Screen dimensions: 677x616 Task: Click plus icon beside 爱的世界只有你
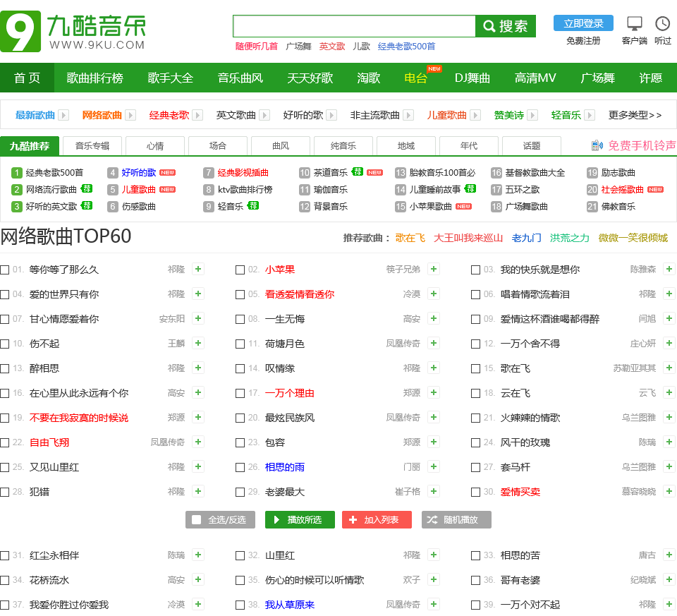pos(198,294)
